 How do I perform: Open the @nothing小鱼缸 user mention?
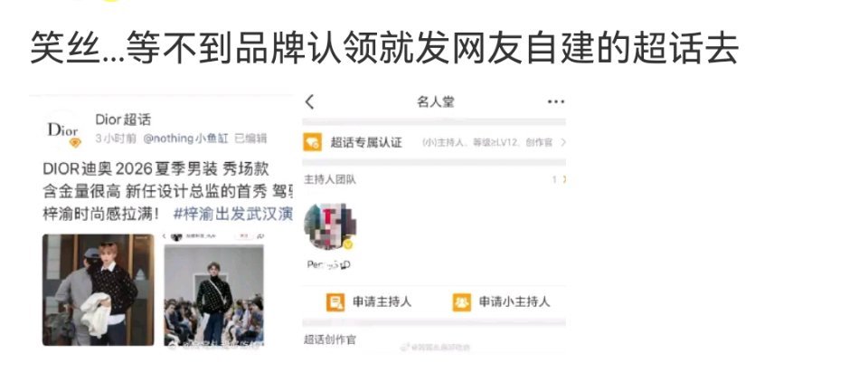pos(185,139)
